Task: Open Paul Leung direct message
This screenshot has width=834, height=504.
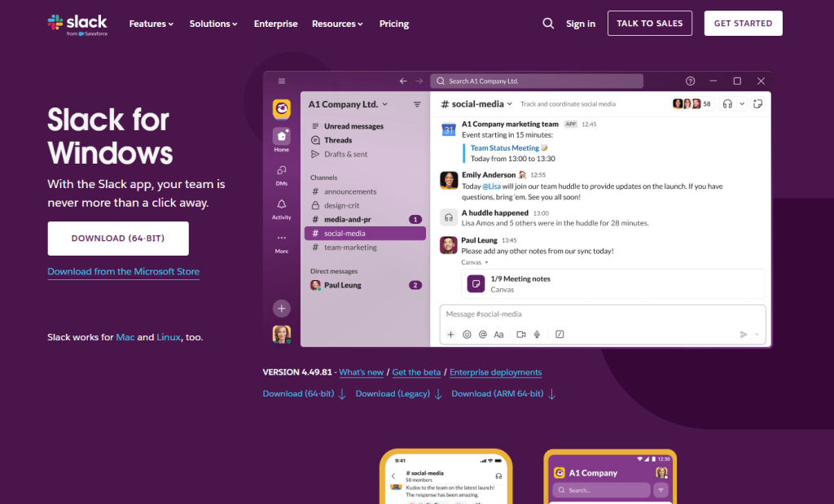Action: (365, 286)
